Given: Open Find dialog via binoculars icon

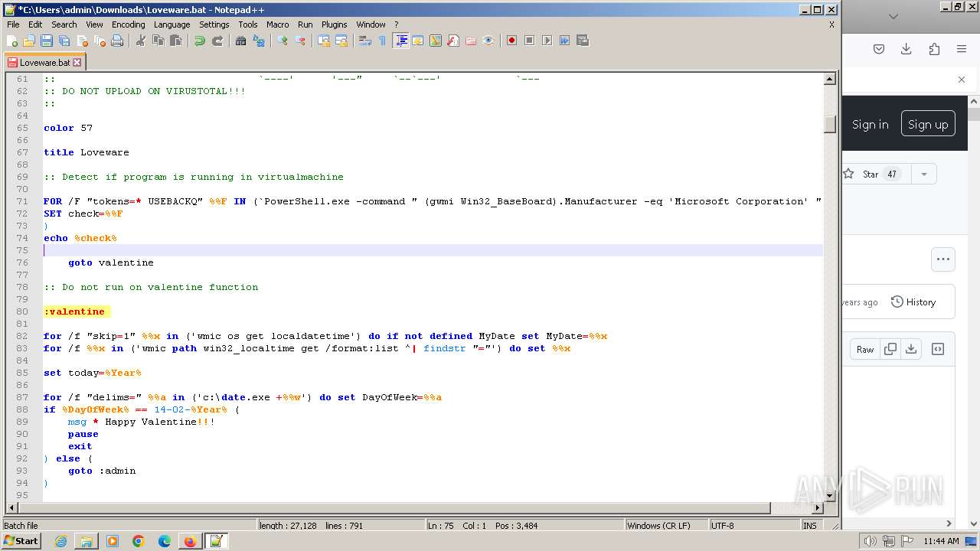Looking at the screenshot, I should (x=241, y=41).
